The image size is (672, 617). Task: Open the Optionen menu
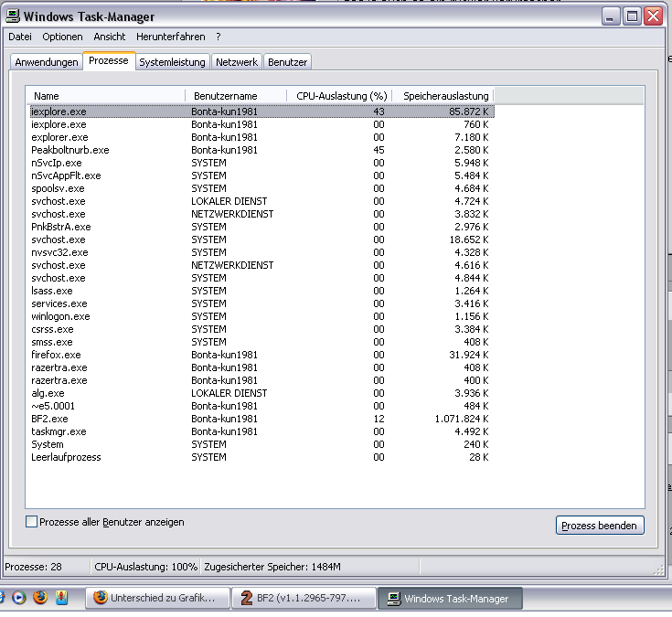tap(62, 37)
